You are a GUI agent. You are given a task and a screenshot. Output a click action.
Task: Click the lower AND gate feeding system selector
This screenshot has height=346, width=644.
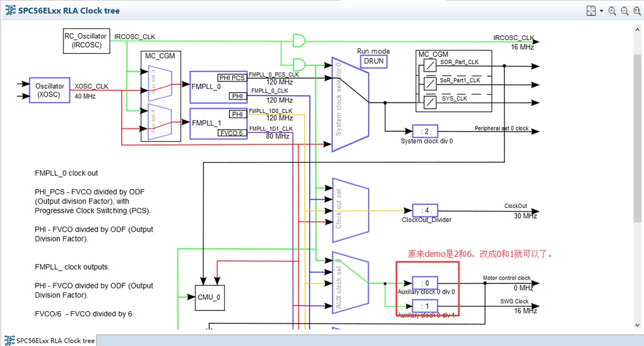[299, 65]
